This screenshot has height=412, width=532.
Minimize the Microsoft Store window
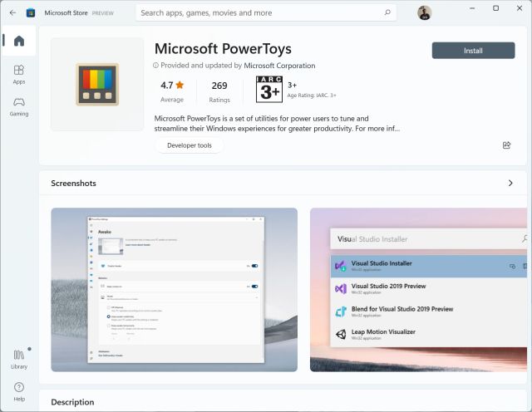pos(472,8)
